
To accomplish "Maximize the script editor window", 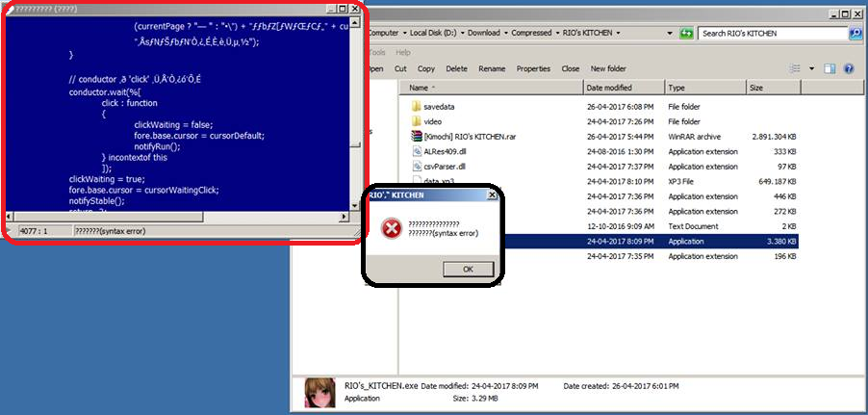I will 343,9.
